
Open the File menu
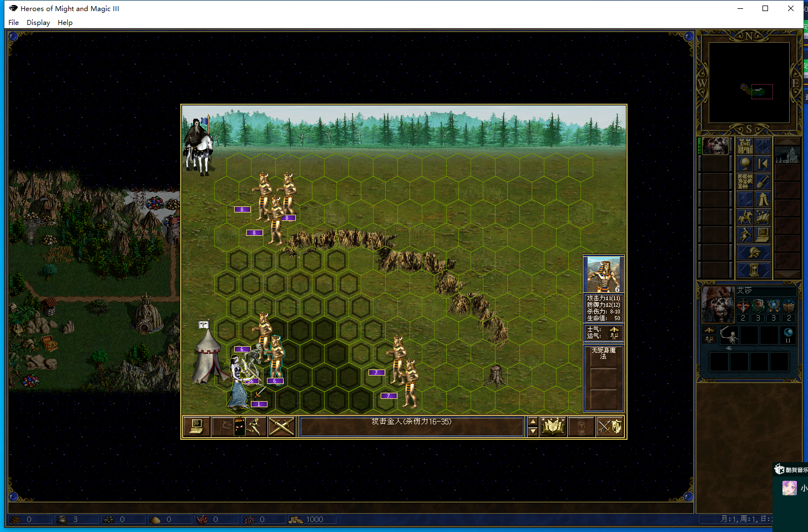point(14,23)
